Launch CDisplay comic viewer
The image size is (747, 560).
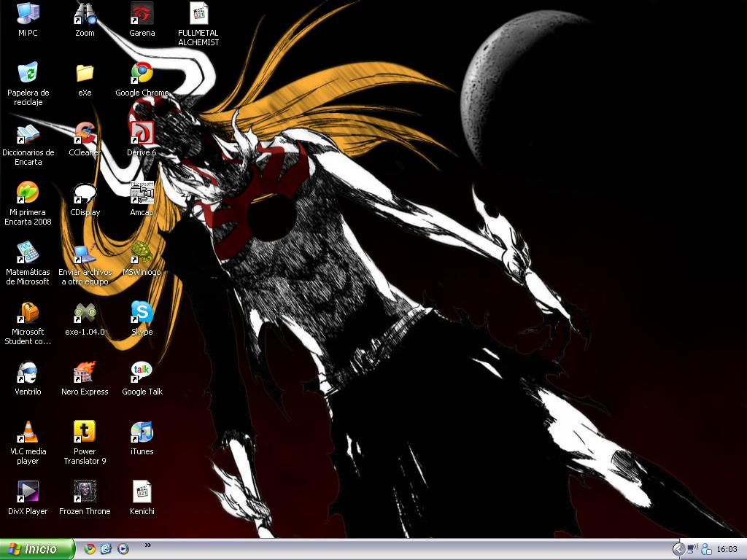coord(85,192)
